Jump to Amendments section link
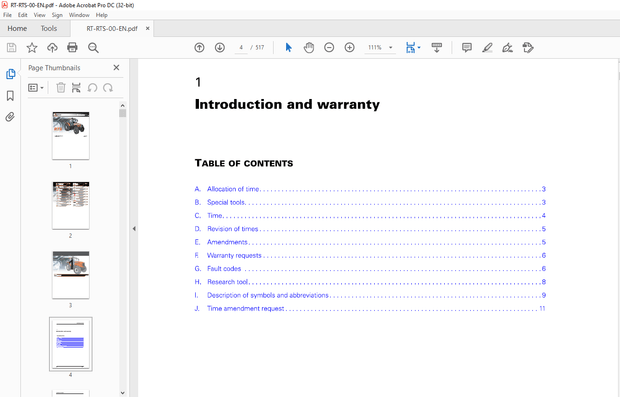The width and height of the screenshot is (620, 397). pos(370,242)
